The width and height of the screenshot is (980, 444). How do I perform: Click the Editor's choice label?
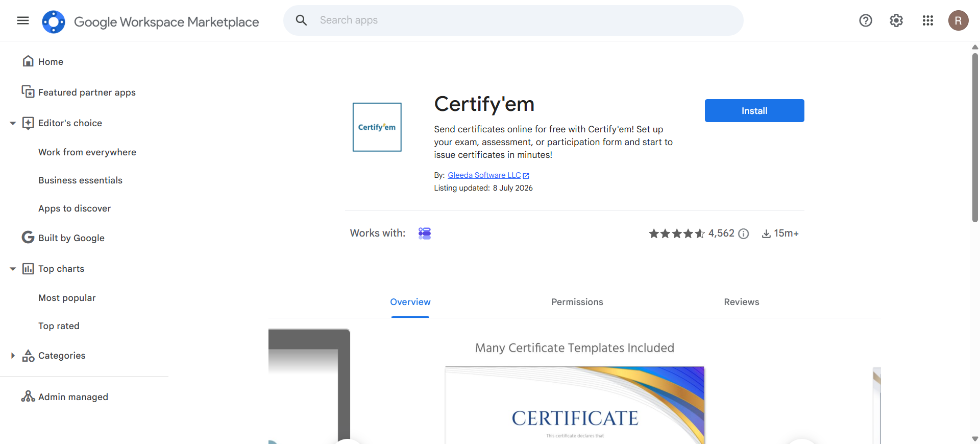click(70, 123)
